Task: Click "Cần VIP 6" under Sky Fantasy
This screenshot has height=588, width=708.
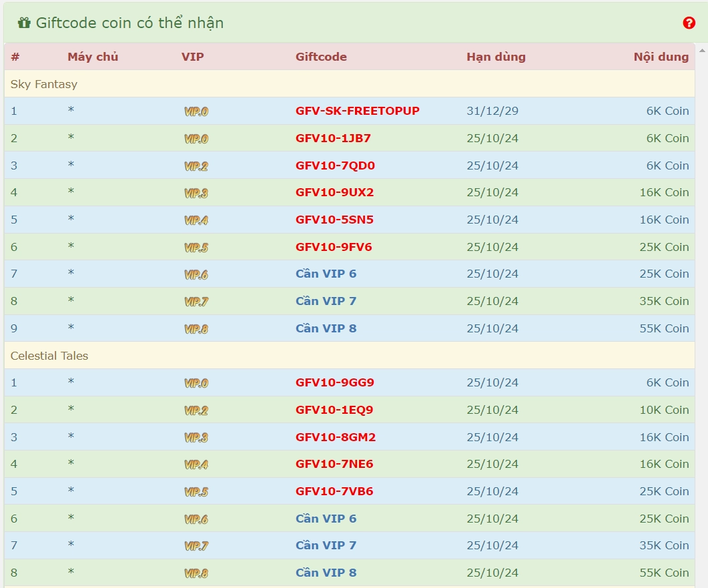Action: 326,274
